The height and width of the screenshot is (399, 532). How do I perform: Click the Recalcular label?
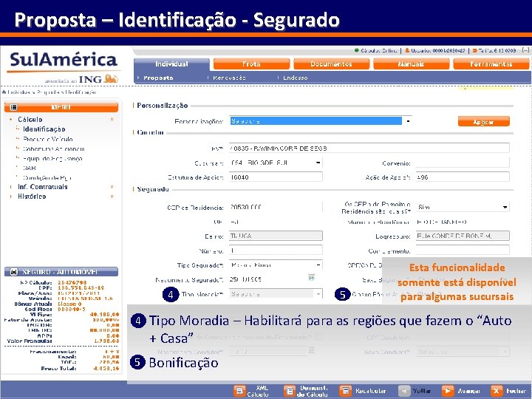pyautogui.click(x=370, y=391)
